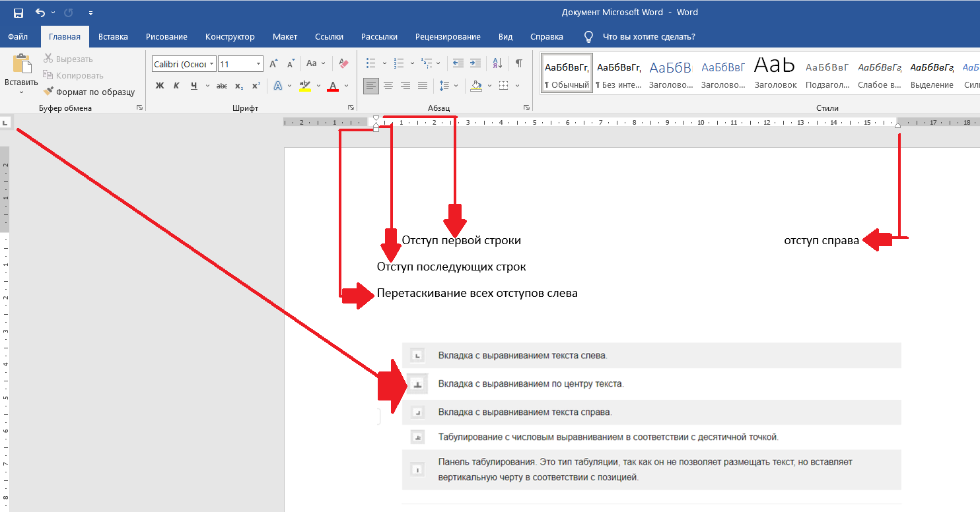Apply text effects with outlined A icon
This screenshot has width=980, height=512.
[278, 86]
